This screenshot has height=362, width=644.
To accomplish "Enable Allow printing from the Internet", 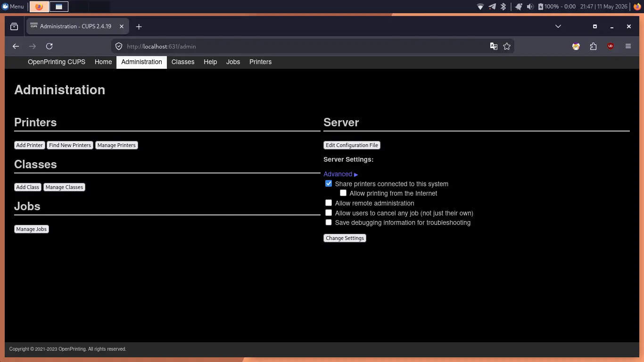I will pyautogui.click(x=343, y=193).
